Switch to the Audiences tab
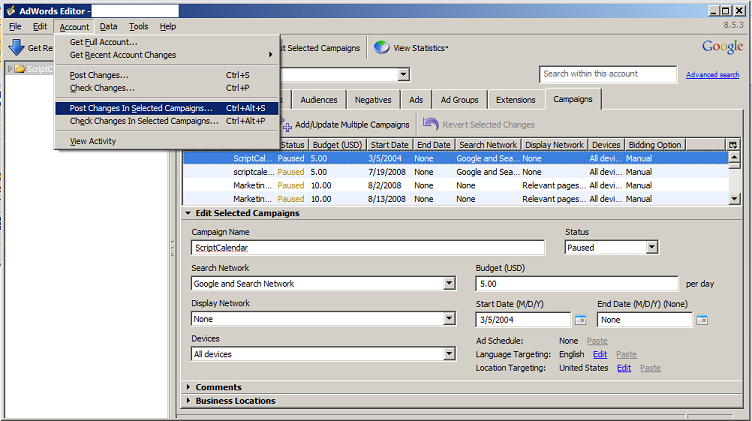The height and width of the screenshot is (421, 752). tap(318, 100)
